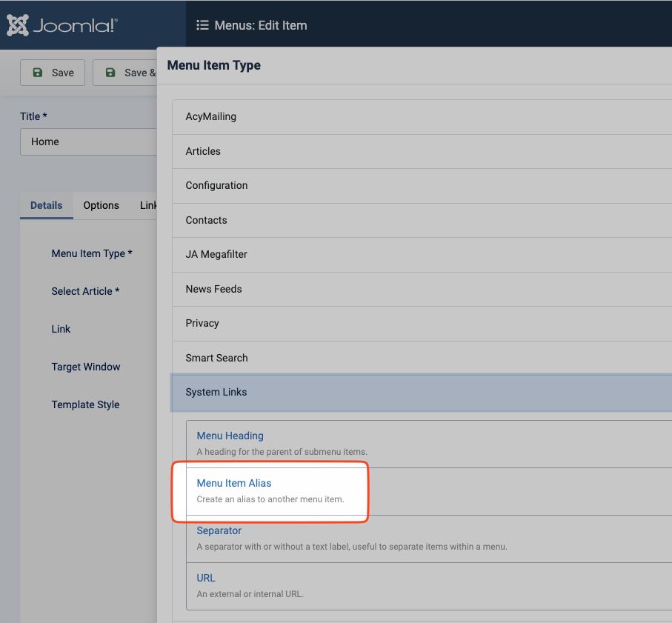This screenshot has width=672, height=623.
Task: Expand the News Feeds section
Action: 213,289
